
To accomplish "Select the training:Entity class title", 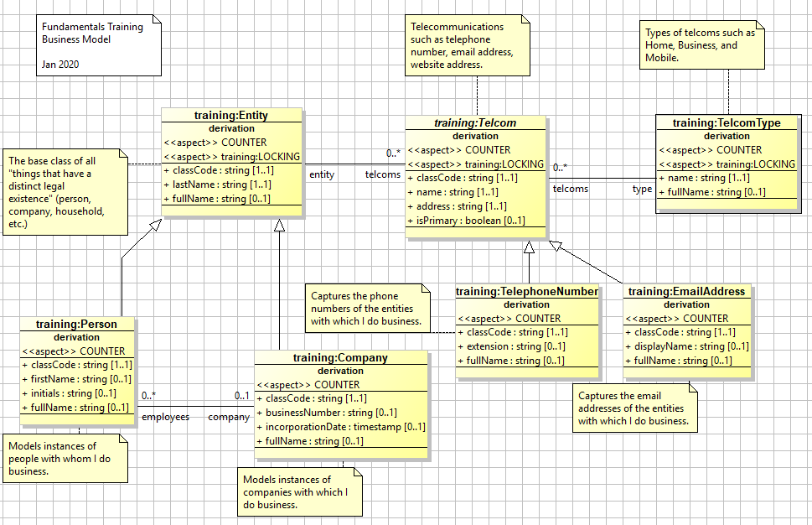I will pos(230,116).
